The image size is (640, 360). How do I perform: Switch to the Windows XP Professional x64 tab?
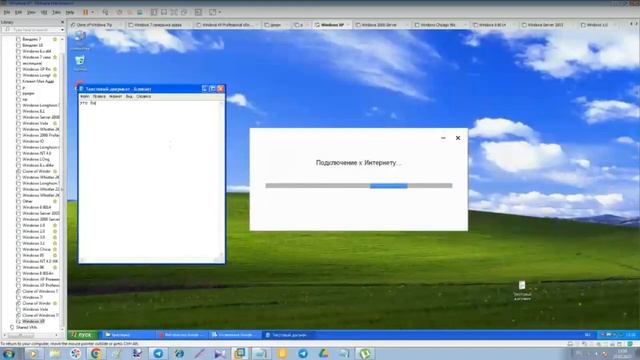click(227, 25)
